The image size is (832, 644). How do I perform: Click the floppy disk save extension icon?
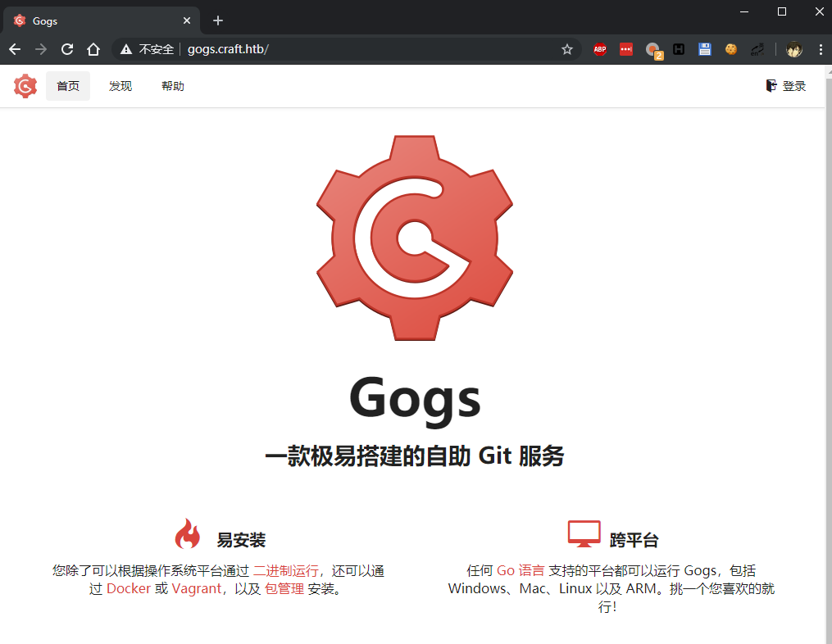click(x=705, y=49)
